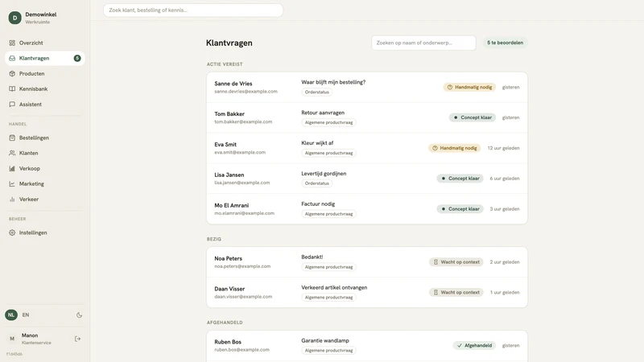The width and height of the screenshot is (644, 362).
Task: Open Lisa Jansen's Levertijd gordijnen question
Action: coord(367,179)
